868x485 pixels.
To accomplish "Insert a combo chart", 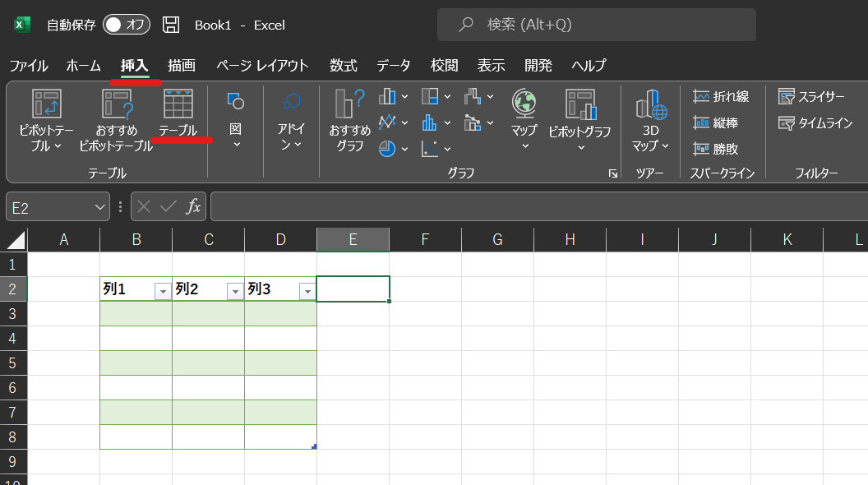I will coord(472,122).
